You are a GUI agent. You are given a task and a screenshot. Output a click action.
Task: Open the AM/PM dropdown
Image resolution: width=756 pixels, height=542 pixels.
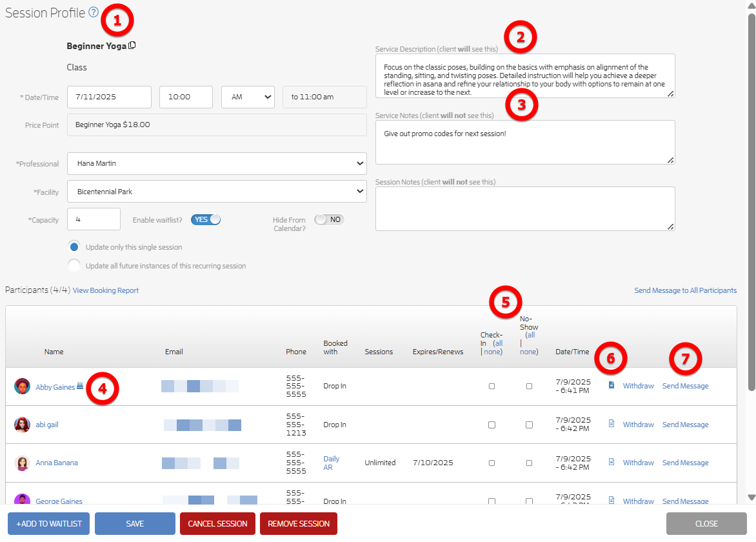[248, 97]
